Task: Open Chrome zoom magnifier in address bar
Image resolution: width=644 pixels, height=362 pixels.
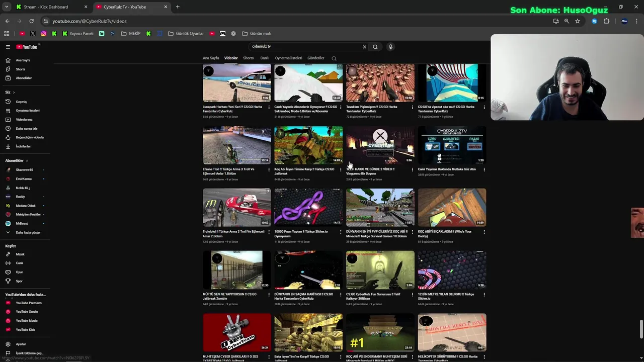Action: [x=567, y=21]
